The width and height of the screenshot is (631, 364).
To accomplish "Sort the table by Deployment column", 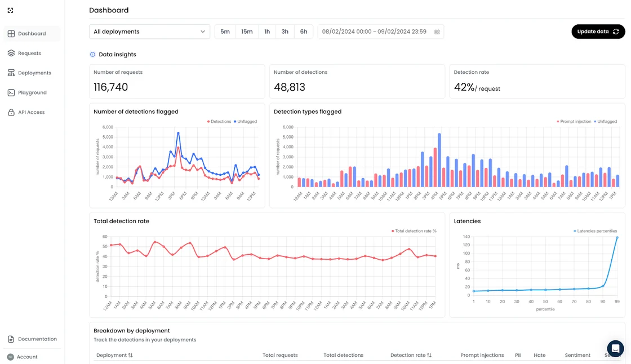I will tap(115, 355).
